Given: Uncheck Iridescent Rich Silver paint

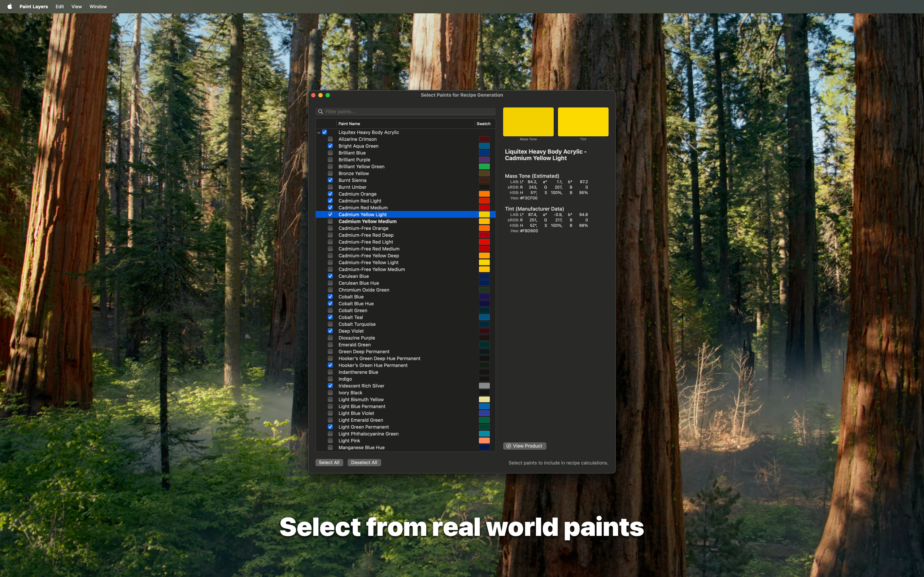Looking at the screenshot, I should (x=331, y=386).
